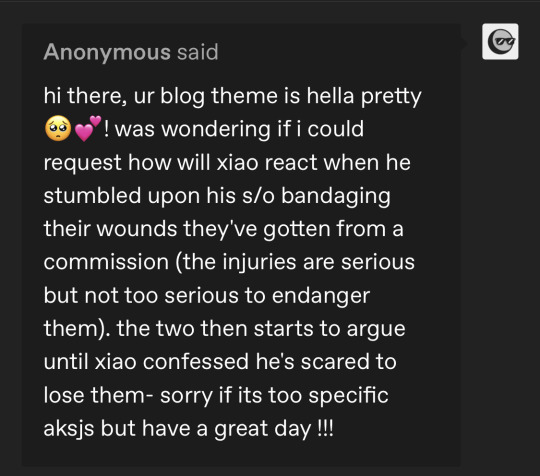This screenshot has width=540, height=476.
Task: Click the text "sorry if its too specific"
Action: coord(274,395)
